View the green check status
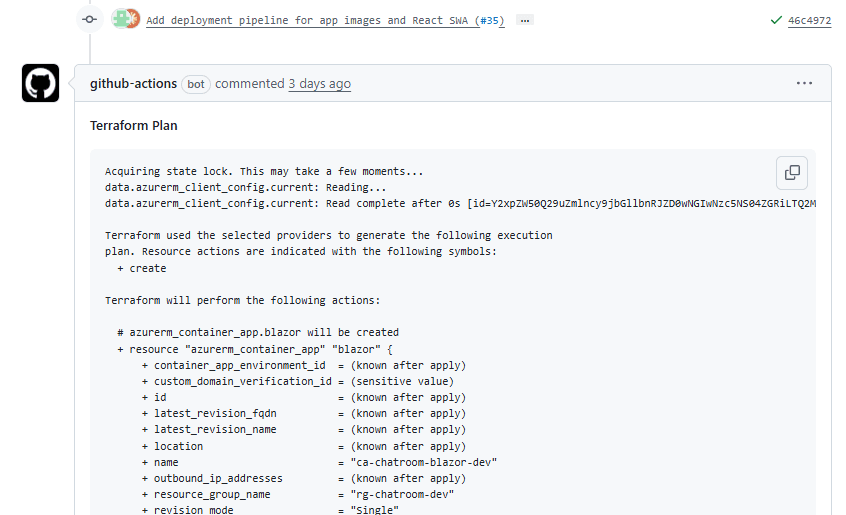The image size is (846, 515). [x=776, y=20]
